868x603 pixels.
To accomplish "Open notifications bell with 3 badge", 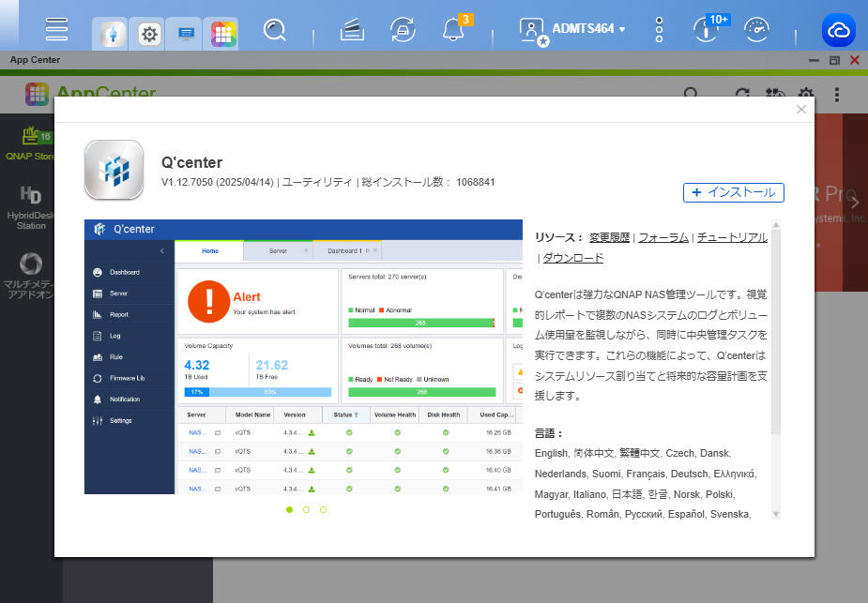I will (x=453, y=30).
